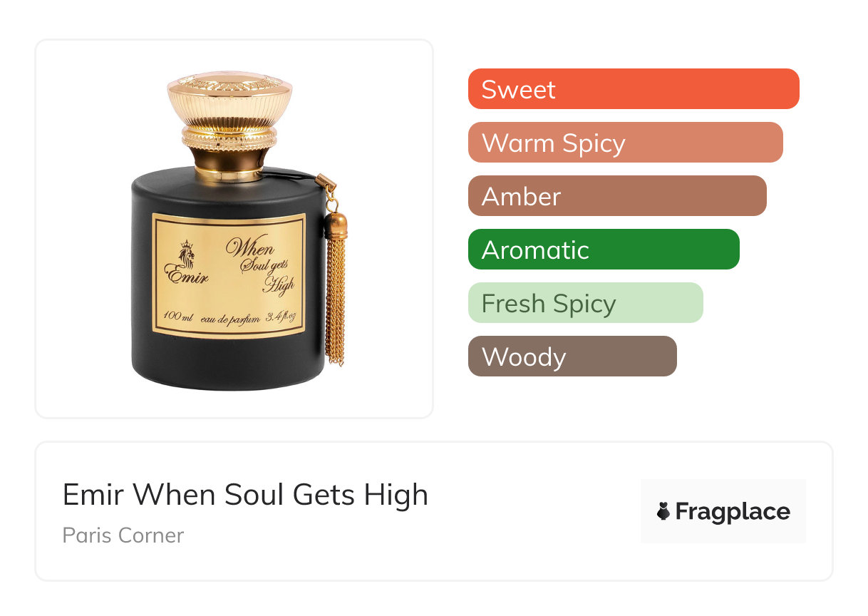Click the Fragplace perfume bottle logo icon
Viewport: 868px width, 616px height.
[x=663, y=512]
